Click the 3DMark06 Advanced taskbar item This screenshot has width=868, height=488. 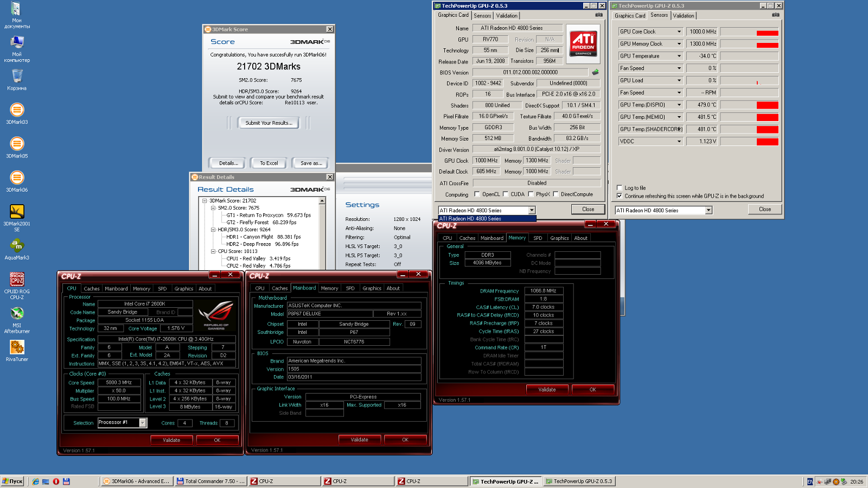137,481
